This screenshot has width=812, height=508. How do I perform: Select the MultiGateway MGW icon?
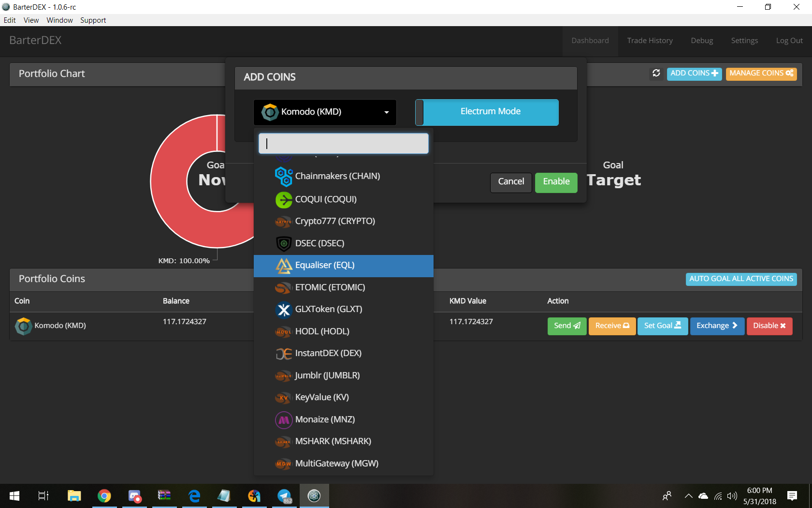click(x=284, y=464)
